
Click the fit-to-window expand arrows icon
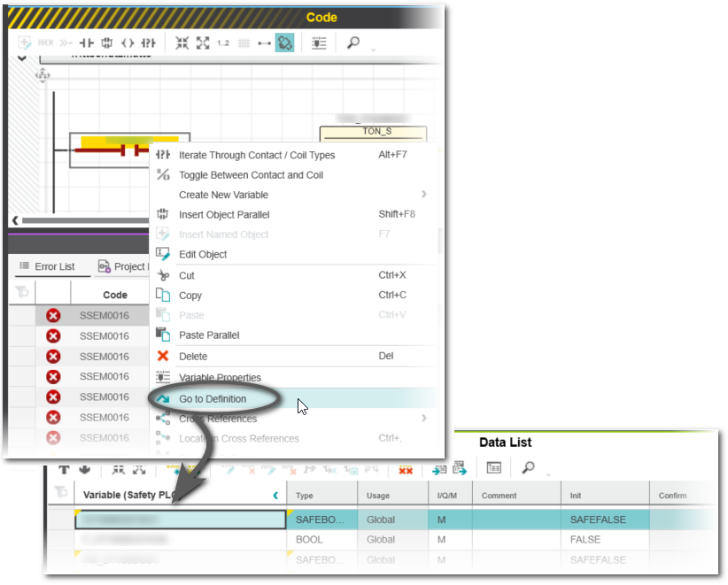tap(203, 42)
